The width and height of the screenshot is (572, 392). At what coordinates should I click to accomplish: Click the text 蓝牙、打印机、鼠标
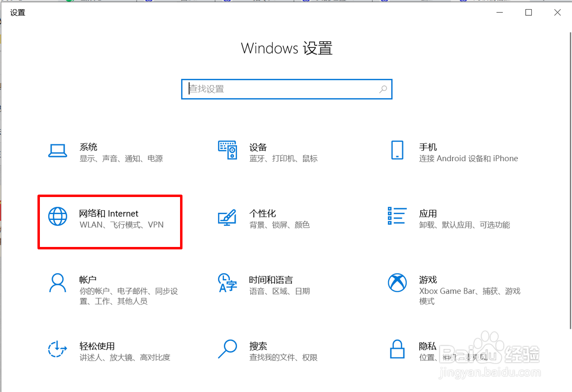point(284,159)
